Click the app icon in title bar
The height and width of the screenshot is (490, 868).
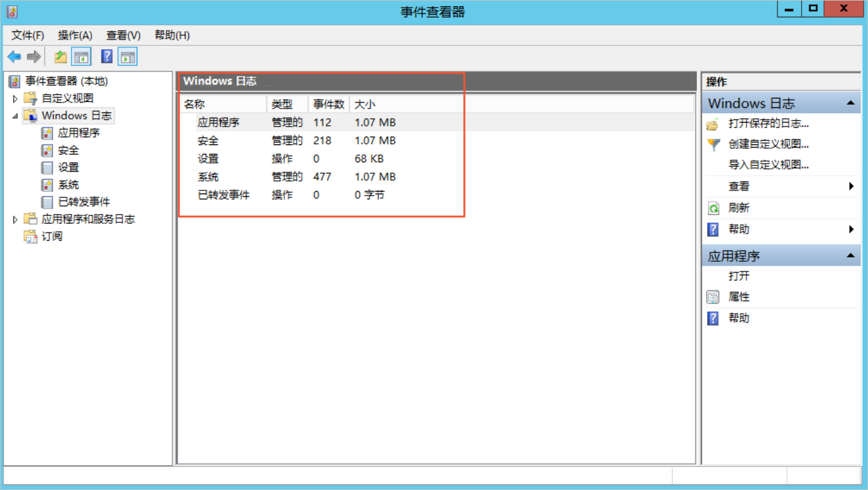click(12, 11)
